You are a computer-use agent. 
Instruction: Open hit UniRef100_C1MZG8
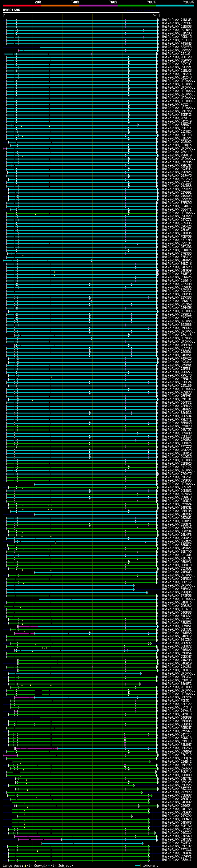coord(177,33)
